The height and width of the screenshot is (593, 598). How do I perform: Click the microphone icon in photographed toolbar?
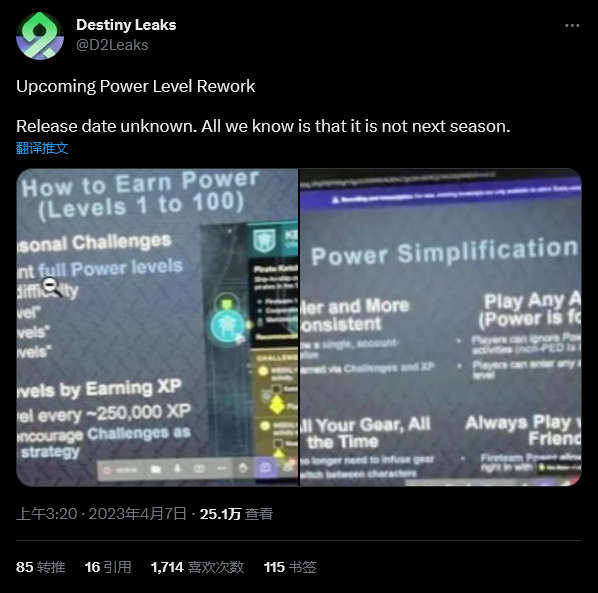point(177,469)
